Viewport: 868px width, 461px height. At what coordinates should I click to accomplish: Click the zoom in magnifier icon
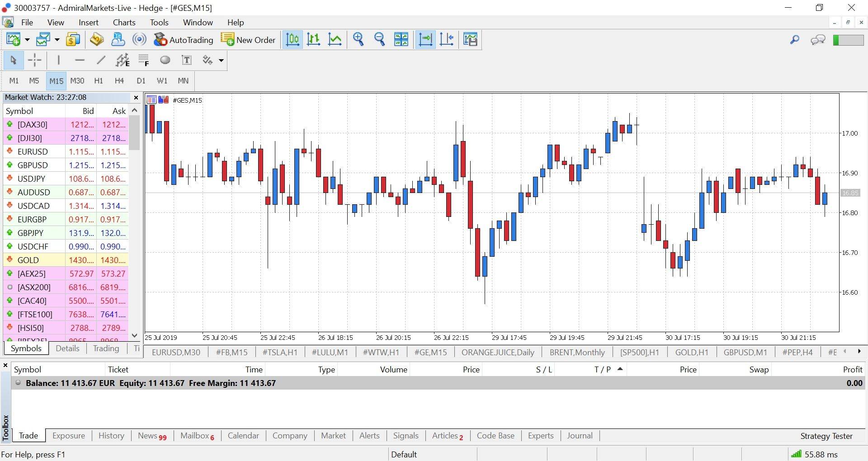click(x=359, y=40)
